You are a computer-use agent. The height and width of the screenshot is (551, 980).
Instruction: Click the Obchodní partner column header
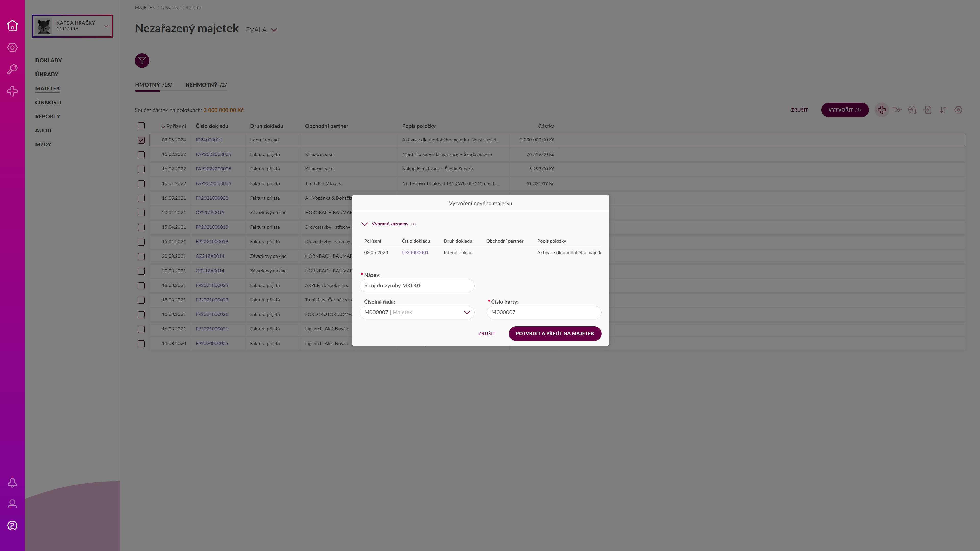coord(326,126)
